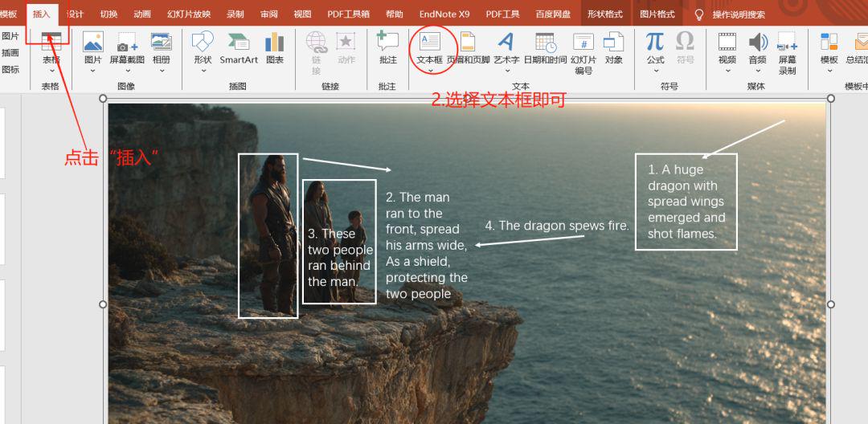Switch to the 图片格式 Picture Format tab
Image resolution: width=868 pixels, height=424 pixels.
[657, 14]
